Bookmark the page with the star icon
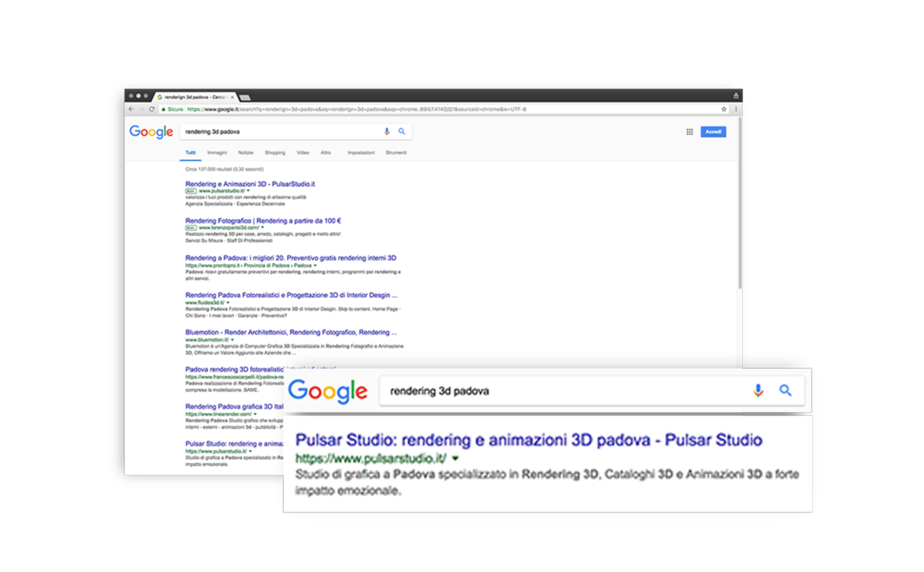The image size is (924, 572). 724,109
